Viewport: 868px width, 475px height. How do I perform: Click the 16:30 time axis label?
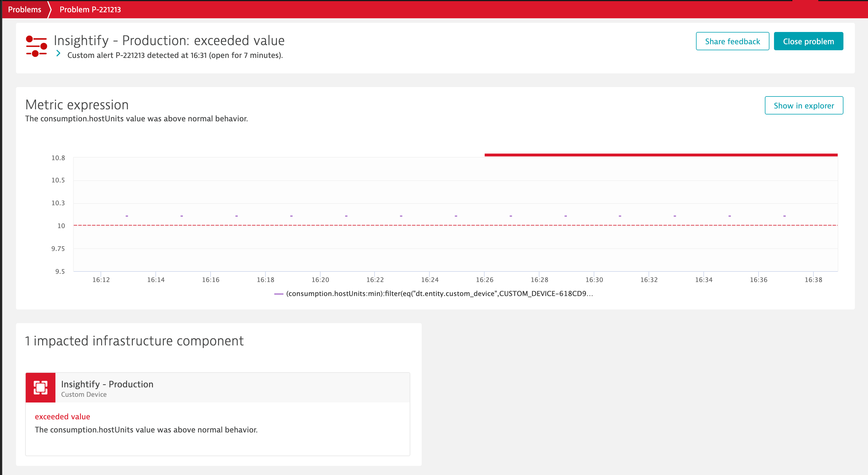tap(594, 280)
